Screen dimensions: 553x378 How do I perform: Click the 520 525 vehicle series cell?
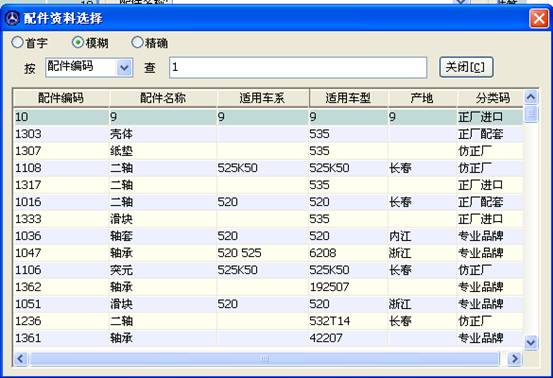239,253
